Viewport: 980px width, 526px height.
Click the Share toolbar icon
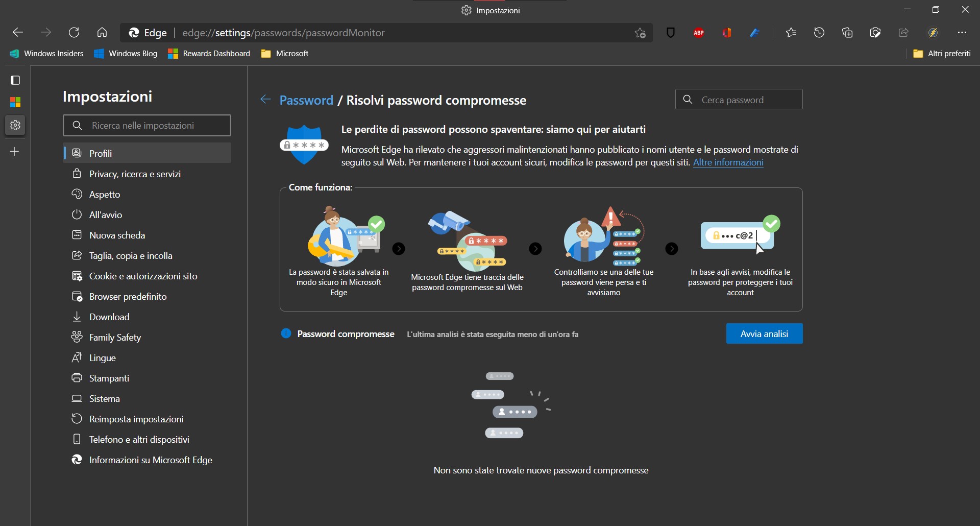[x=903, y=33]
